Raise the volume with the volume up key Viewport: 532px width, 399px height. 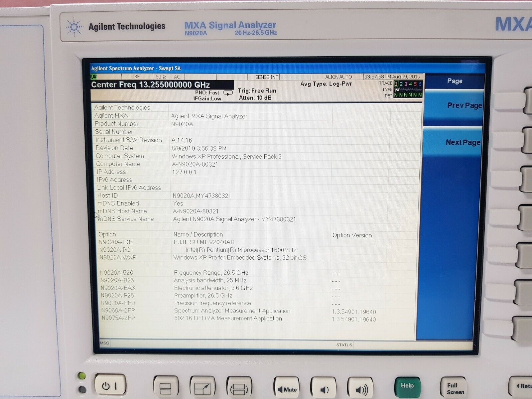[x=360, y=389]
